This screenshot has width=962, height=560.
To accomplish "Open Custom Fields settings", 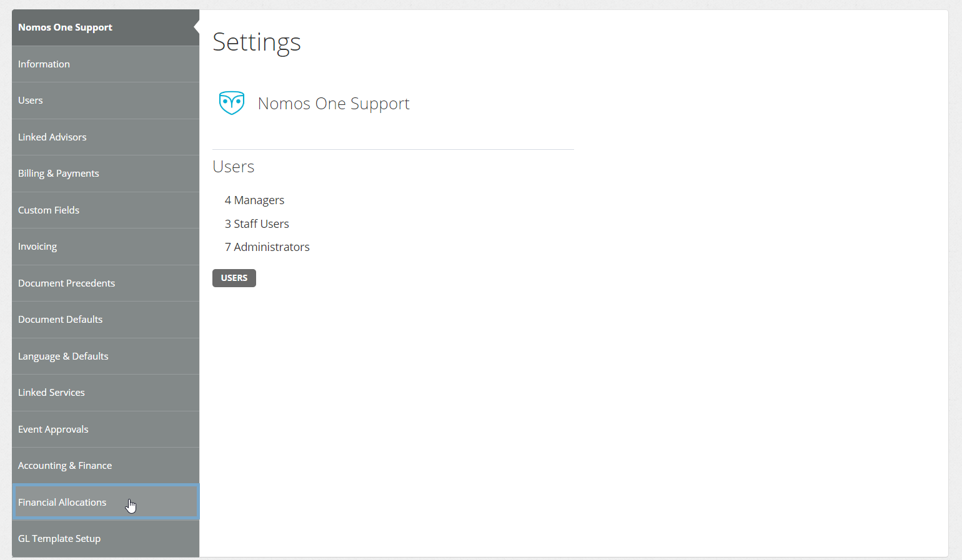I will (106, 210).
